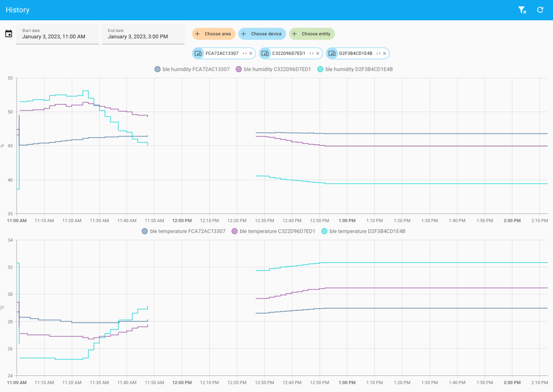The image size is (553, 392).
Task: Click the plus icon on Choose entity
Action: tap(295, 34)
